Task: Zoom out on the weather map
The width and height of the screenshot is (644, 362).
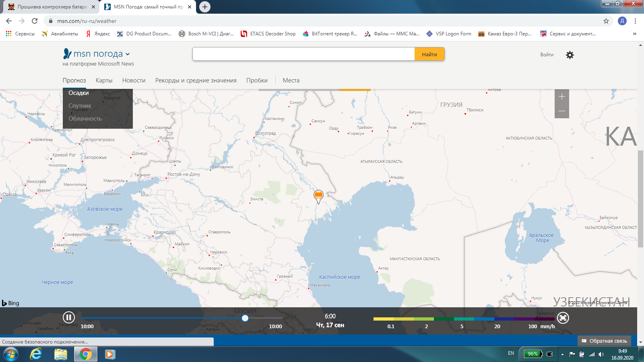Action: pos(562,111)
